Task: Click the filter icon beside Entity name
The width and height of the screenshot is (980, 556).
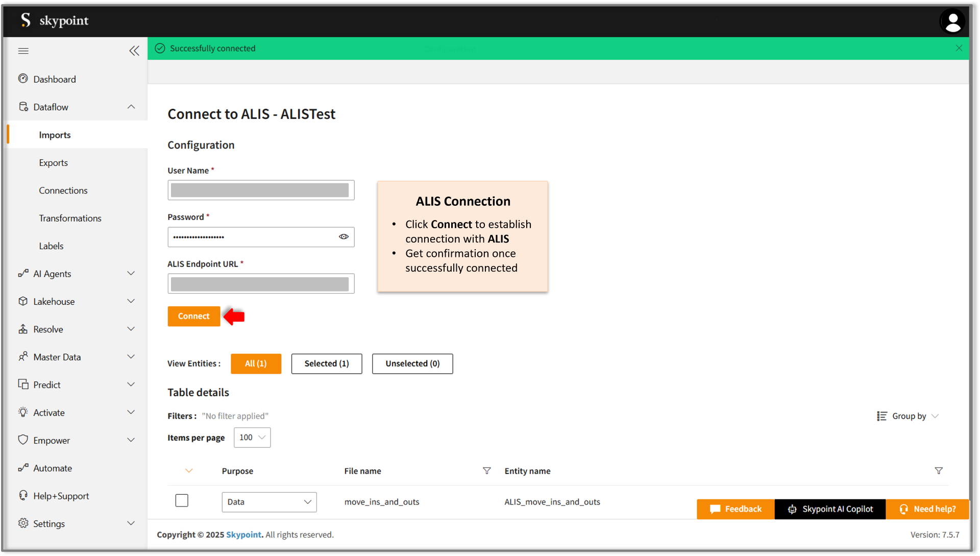Action: coord(939,471)
